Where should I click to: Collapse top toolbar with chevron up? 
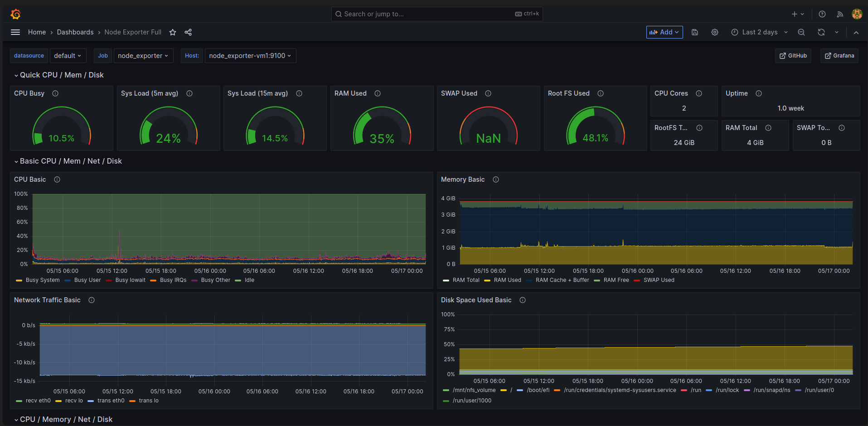856,32
